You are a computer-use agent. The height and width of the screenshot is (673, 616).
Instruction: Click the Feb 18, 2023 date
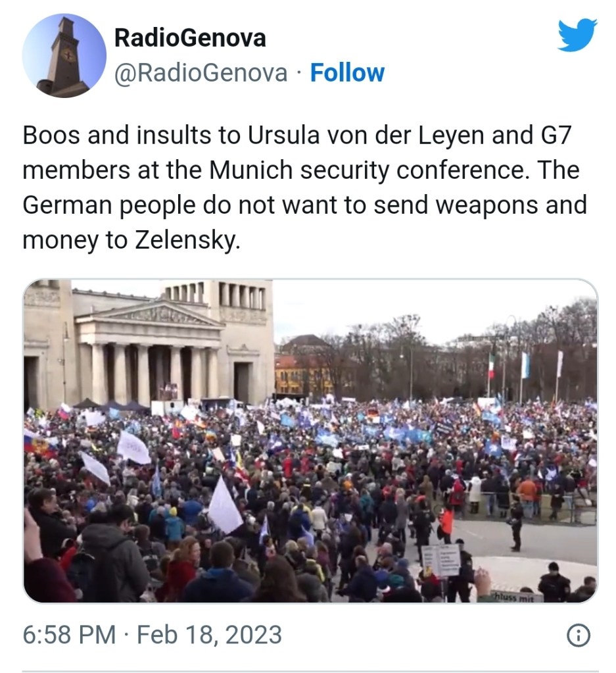[209, 635]
